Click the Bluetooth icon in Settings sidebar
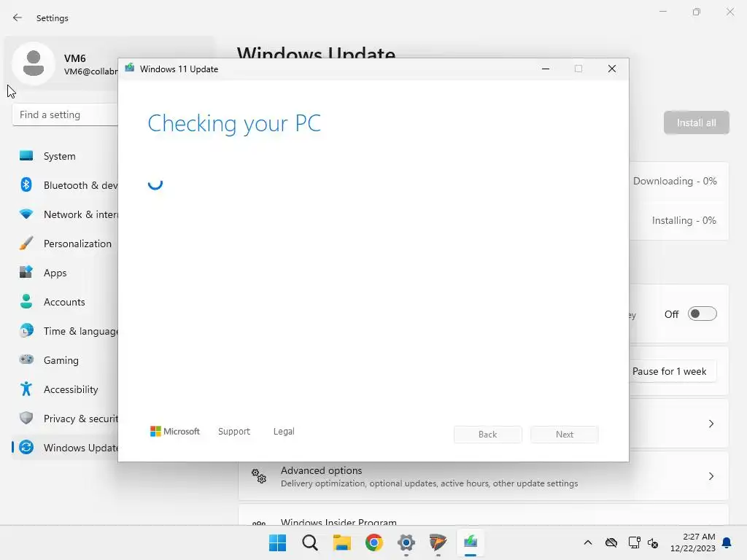Screen dimensions: 747x560 (x=26, y=184)
